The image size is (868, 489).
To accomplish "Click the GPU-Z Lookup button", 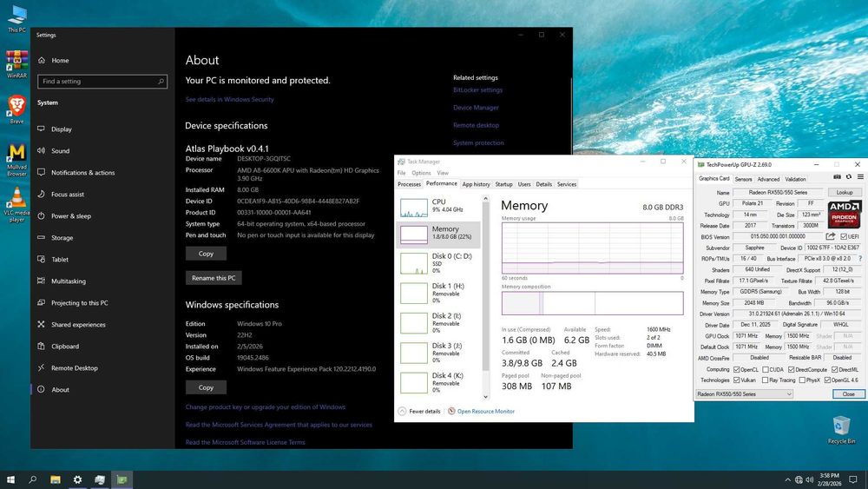I will pyautogui.click(x=845, y=192).
